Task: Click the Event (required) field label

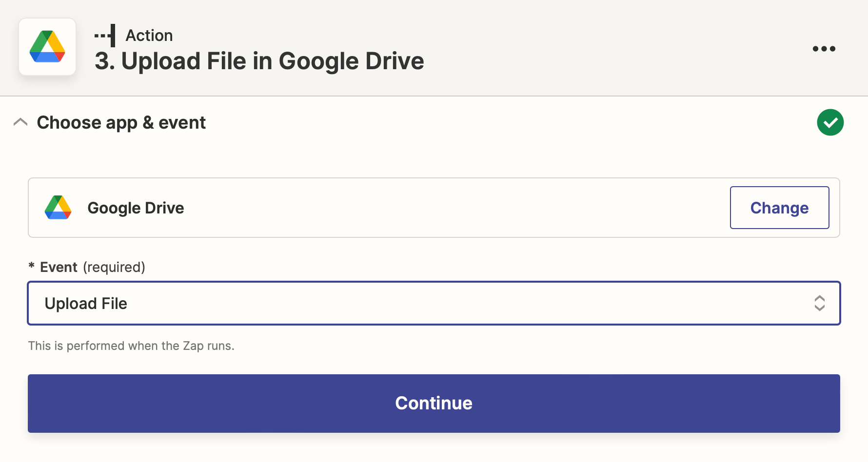Action: point(93,267)
